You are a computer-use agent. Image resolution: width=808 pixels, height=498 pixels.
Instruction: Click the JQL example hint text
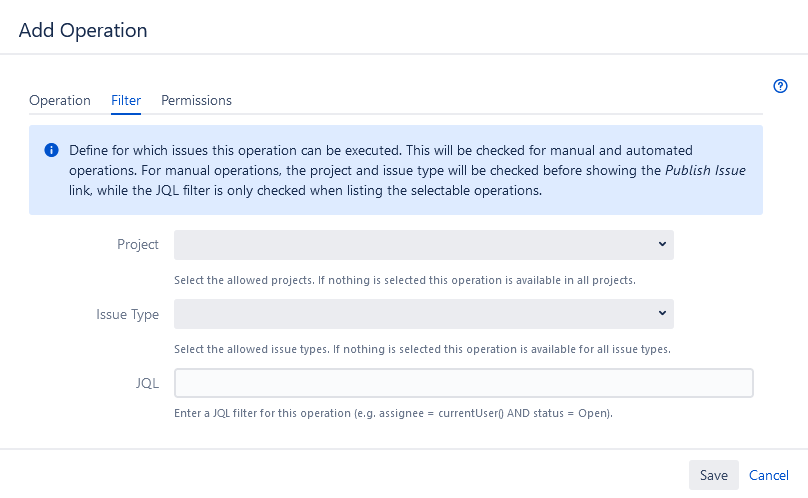393,413
